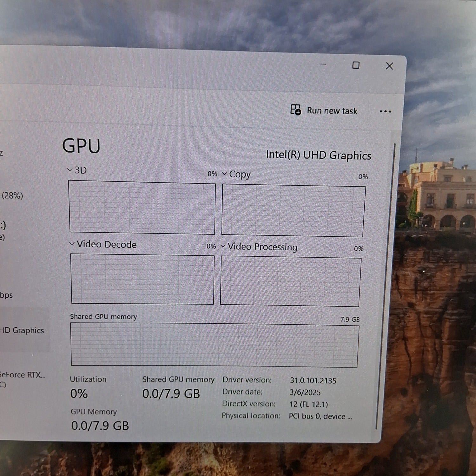Click the 3D usage graph
The width and height of the screenshot is (476, 476).
coord(142,207)
